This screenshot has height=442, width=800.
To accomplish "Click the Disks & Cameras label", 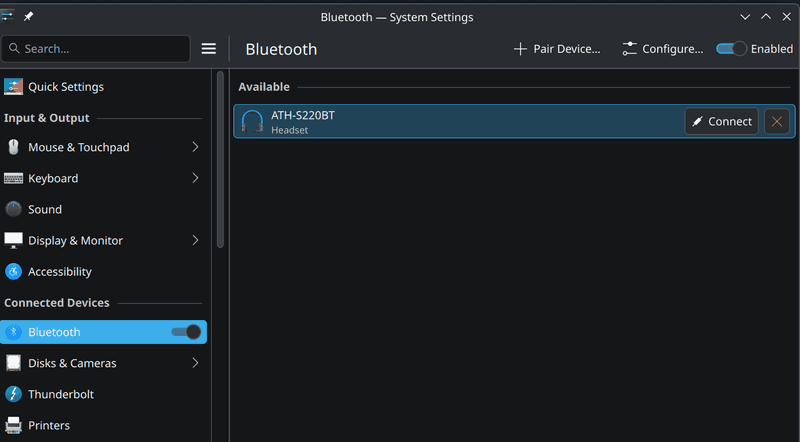I will (x=72, y=363).
